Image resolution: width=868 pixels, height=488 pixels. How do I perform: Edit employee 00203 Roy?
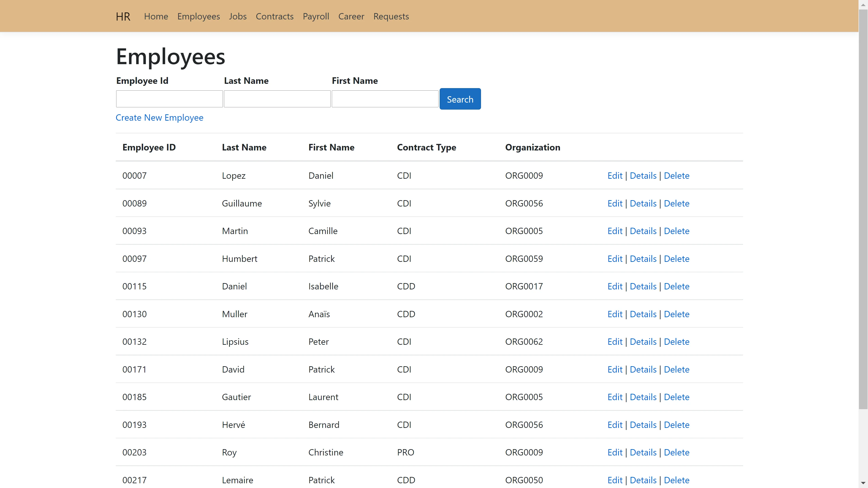pyautogui.click(x=615, y=452)
